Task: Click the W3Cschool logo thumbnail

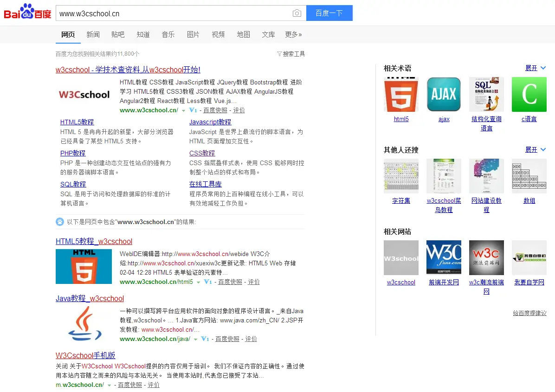Action: coord(84,95)
